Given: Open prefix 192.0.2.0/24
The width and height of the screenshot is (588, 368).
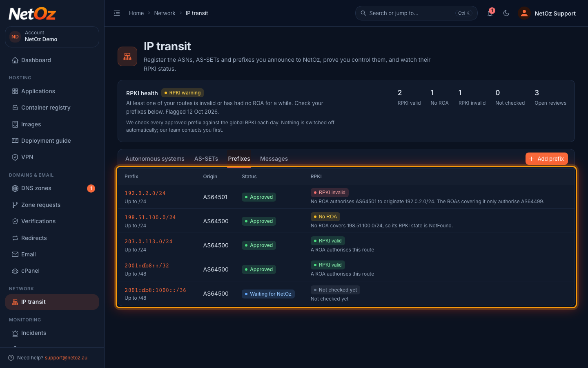Looking at the screenshot, I should (x=145, y=193).
